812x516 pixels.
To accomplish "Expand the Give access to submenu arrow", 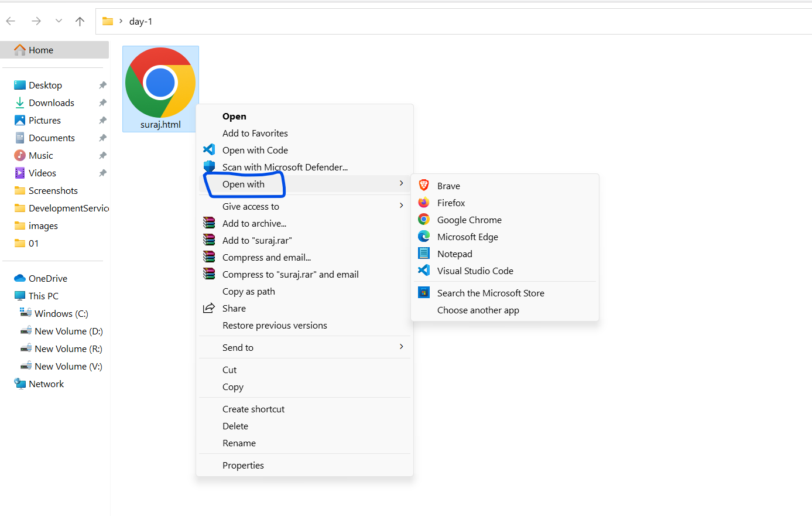I will pyautogui.click(x=401, y=206).
